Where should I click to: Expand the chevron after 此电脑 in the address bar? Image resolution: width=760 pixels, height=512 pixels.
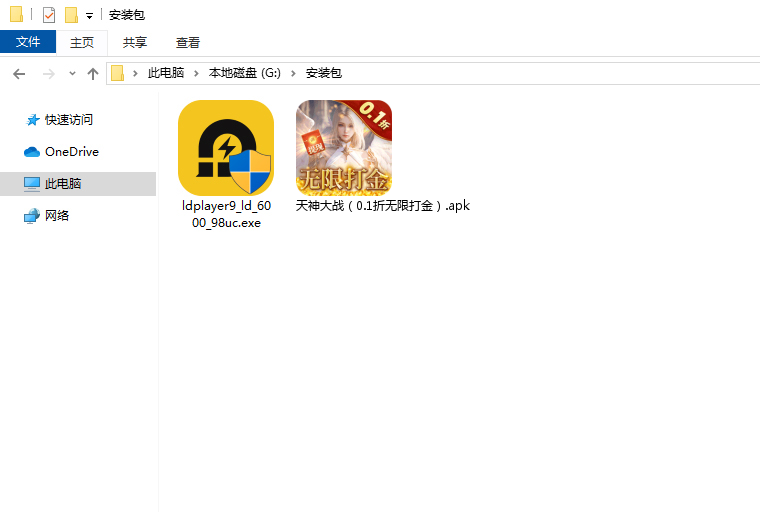tap(197, 73)
